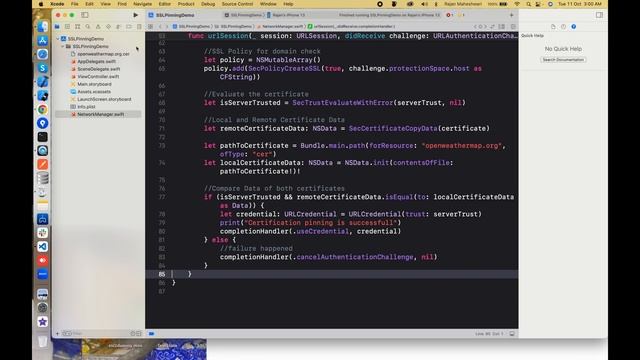Click line number 77 gutter
This screenshot has width=640, height=360.
pos(162,197)
